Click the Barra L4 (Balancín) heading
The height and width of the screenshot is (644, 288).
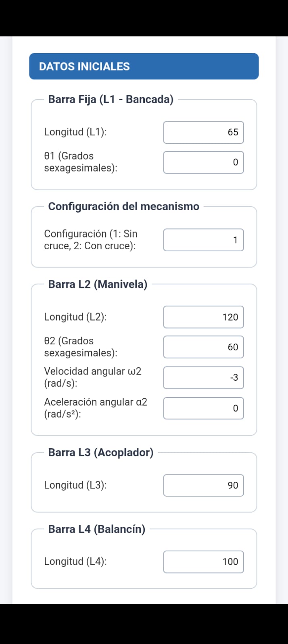coord(97,529)
